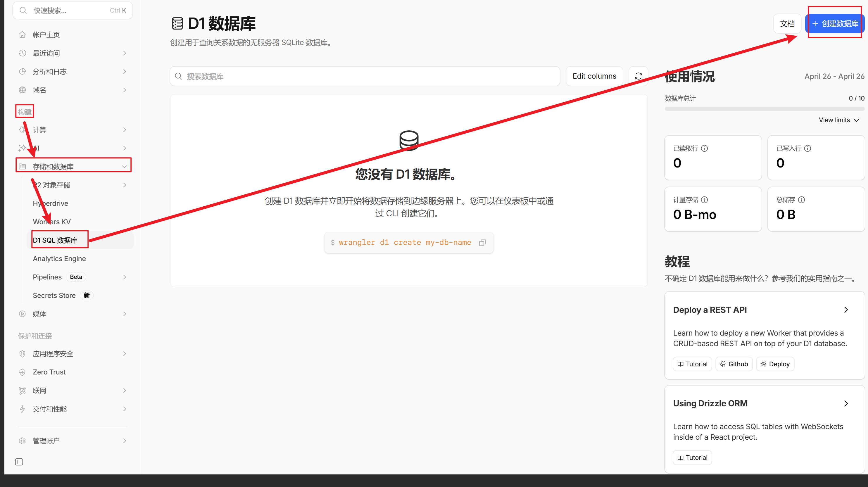This screenshot has width=868, height=487.
Task: Click the April 26 - April 26 date range
Action: tap(834, 77)
